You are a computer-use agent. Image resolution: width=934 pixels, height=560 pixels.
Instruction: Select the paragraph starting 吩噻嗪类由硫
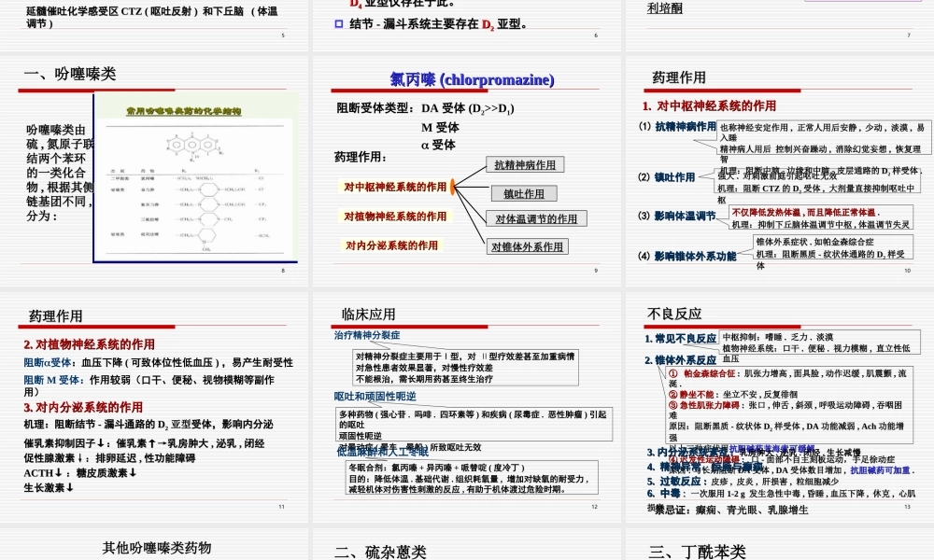coord(60,173)
